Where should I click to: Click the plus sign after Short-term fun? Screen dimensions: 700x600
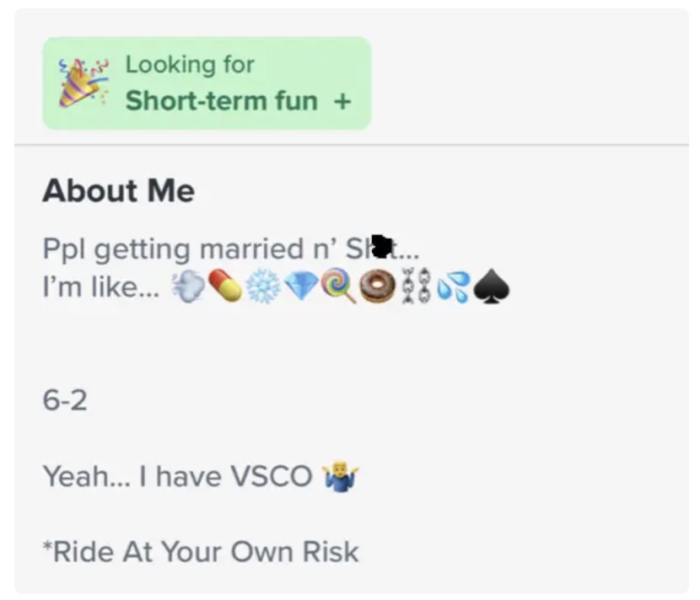(342, 101)
